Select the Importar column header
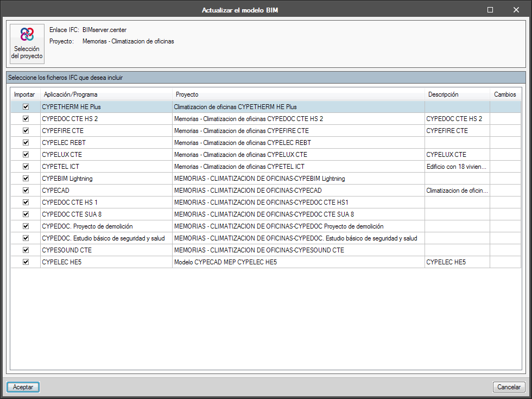532x399 pixels. 26,94
